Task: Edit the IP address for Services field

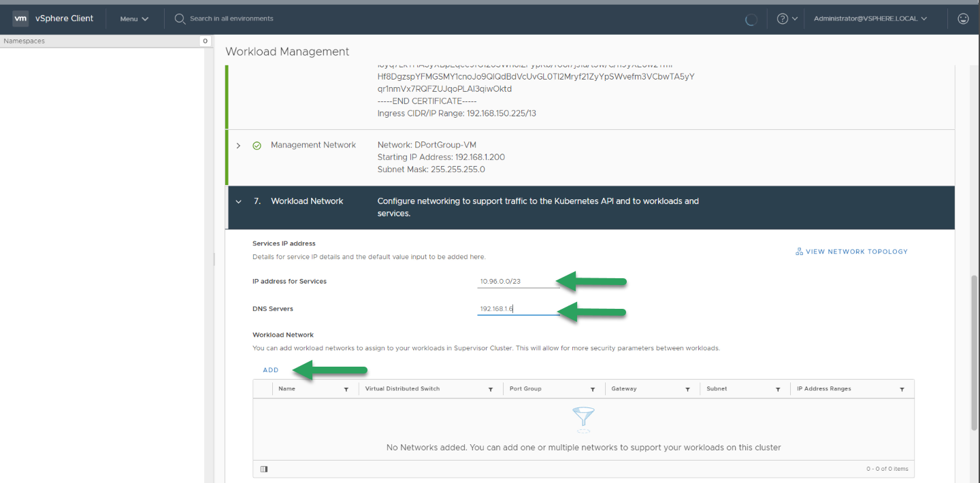Action: coord(519,281)
